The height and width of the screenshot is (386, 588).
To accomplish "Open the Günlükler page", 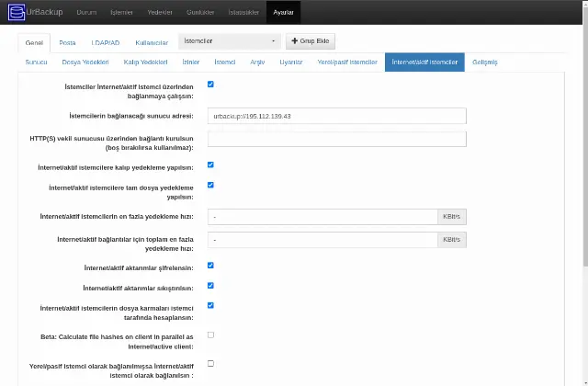I will [200, 12].
